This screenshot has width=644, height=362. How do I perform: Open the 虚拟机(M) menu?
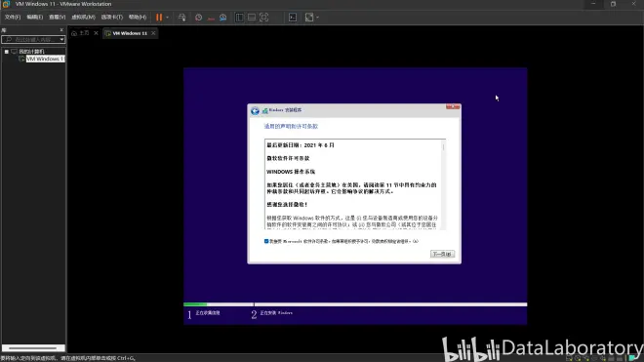pyautogui.click(x=83, y=18)
